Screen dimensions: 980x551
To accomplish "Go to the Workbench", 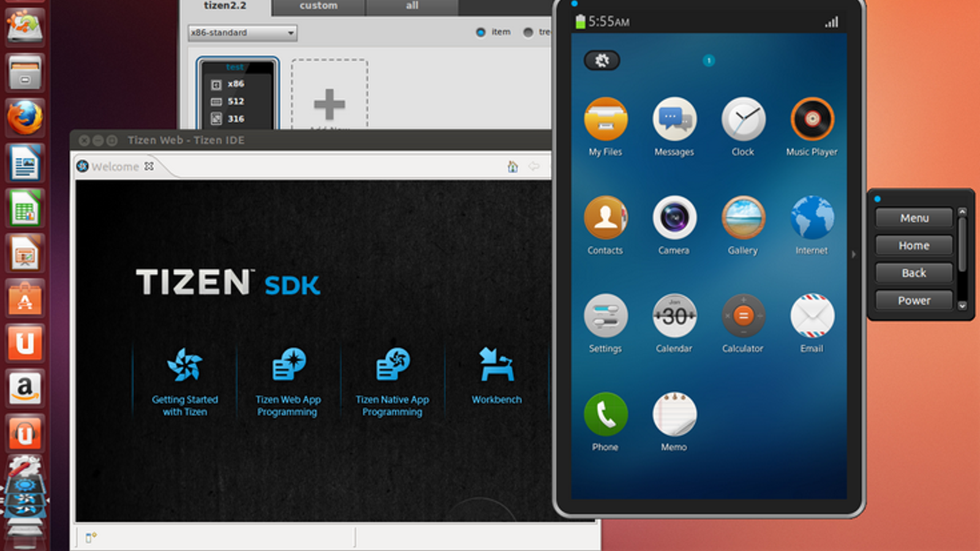I will (x=497, y=376).
